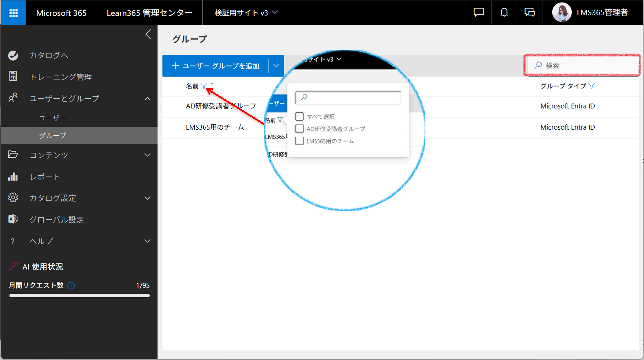The image size is (644, 360).
Task: Click the ヘルプ question mark icon
Action: tap(13, 241)
